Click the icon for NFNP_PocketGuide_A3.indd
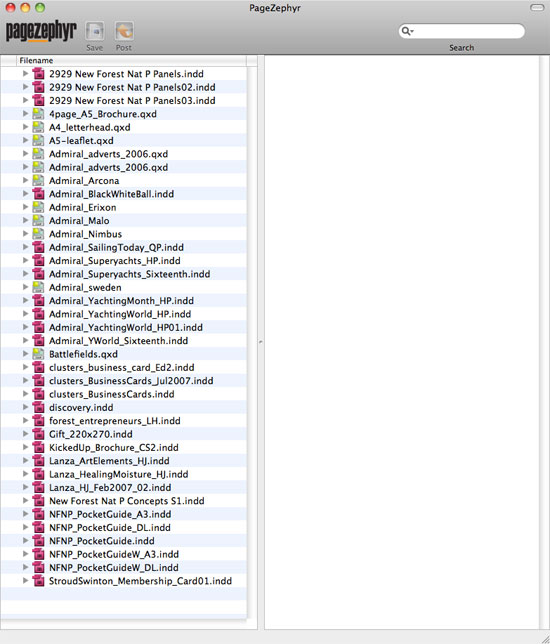 (38, 514)
